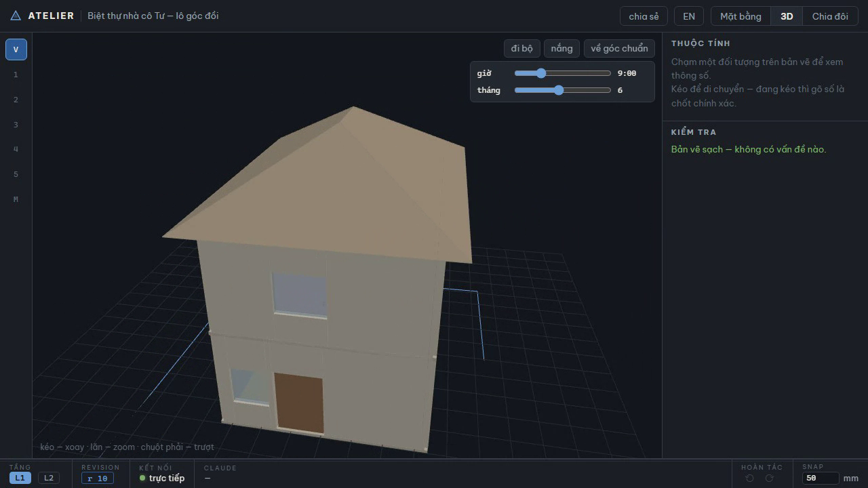The height and width of the screenshot is (488, 868).
Task: Reset view with về góc chuẩn
Action: pyautogui.click(x=619, y=48)
